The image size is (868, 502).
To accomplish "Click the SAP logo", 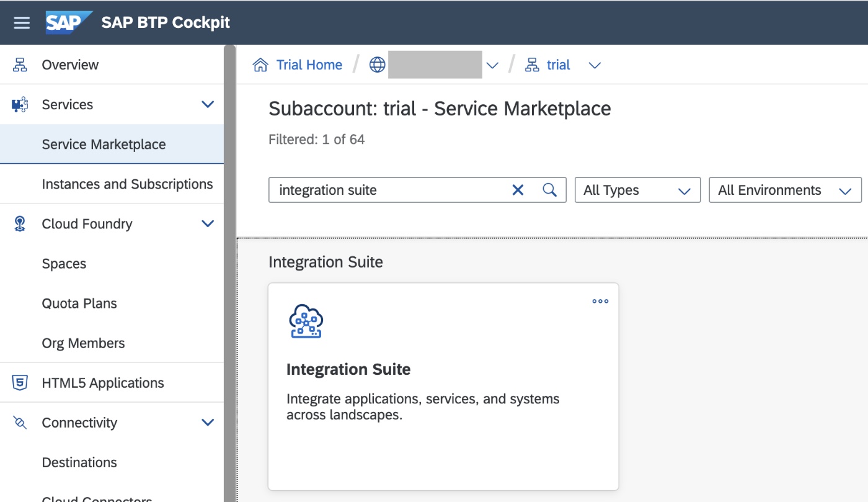I will click(x=69, y=22).
